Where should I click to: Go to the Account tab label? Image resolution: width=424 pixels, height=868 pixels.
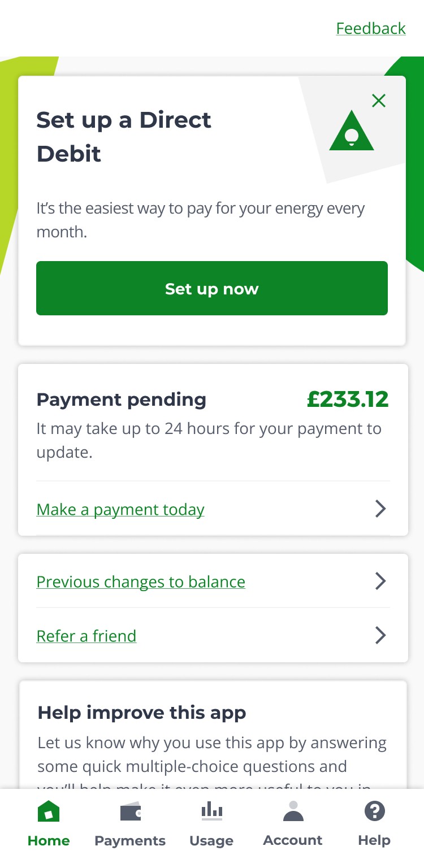tap(293, 840)
